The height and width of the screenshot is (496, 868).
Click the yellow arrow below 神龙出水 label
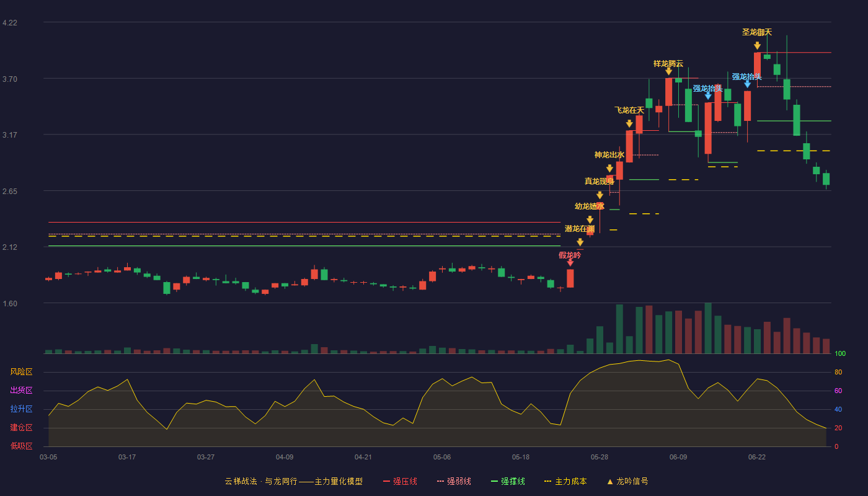(x=609, y=169)
